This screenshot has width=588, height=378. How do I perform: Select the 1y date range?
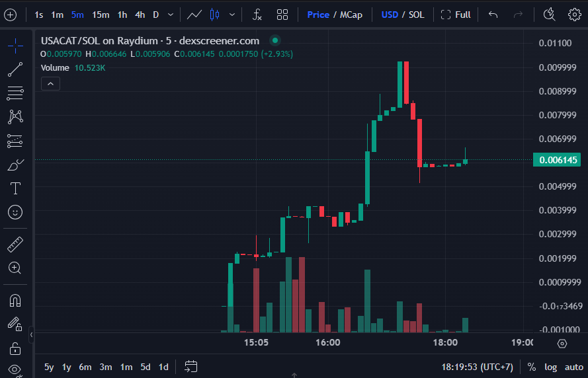[67, 367]
